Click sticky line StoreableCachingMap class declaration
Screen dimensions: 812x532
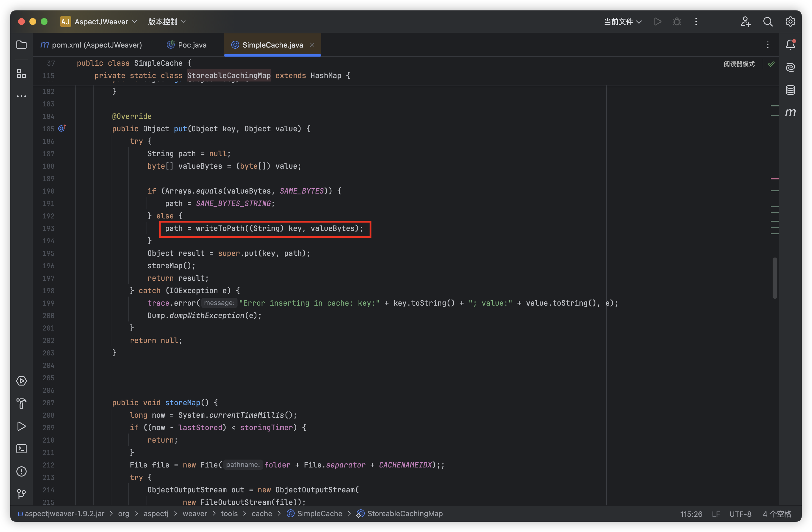tap(222, 76)
